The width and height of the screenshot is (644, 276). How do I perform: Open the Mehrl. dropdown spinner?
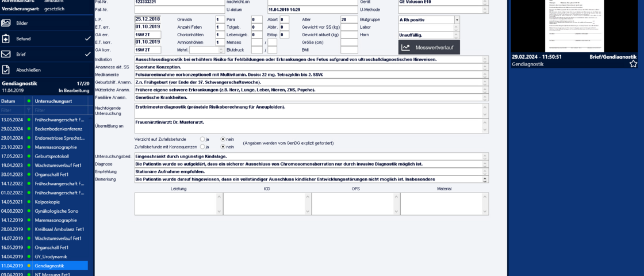pos(221,50)
